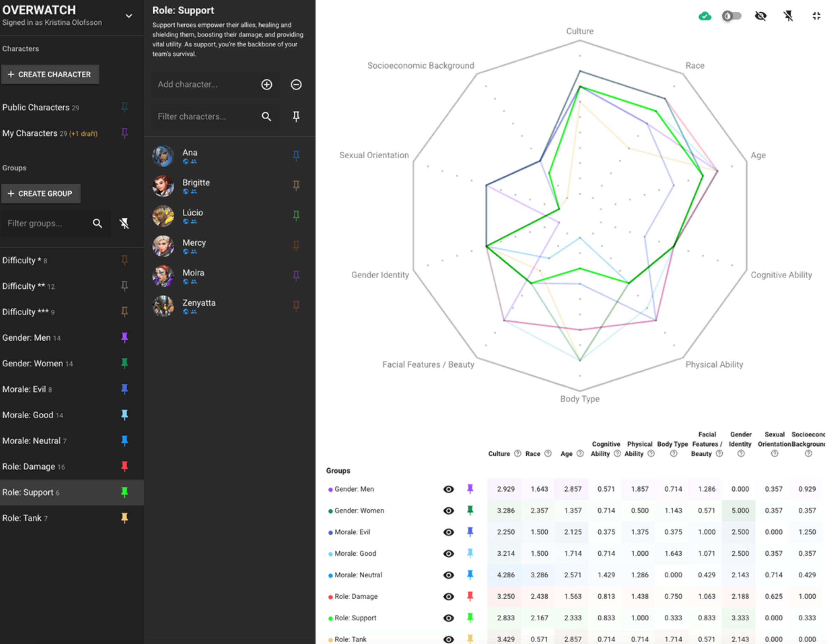Click the unpin all icon in top toolbar

point(788,16)
